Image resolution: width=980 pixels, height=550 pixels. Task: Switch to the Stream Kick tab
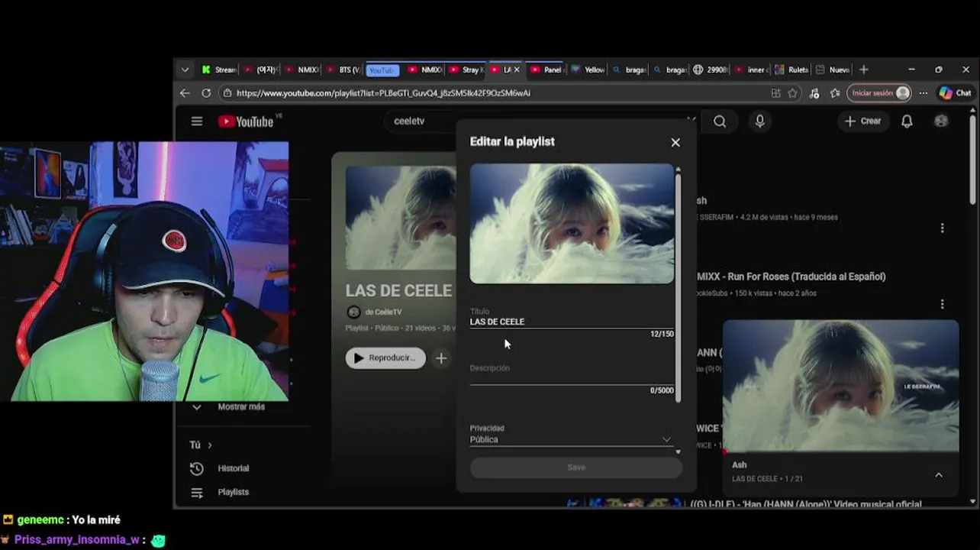220,70
